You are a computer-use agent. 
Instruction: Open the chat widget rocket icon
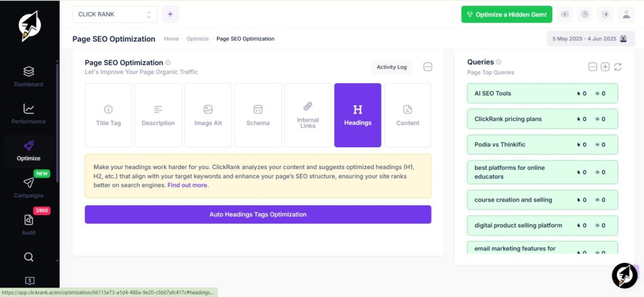coord(625,276)
